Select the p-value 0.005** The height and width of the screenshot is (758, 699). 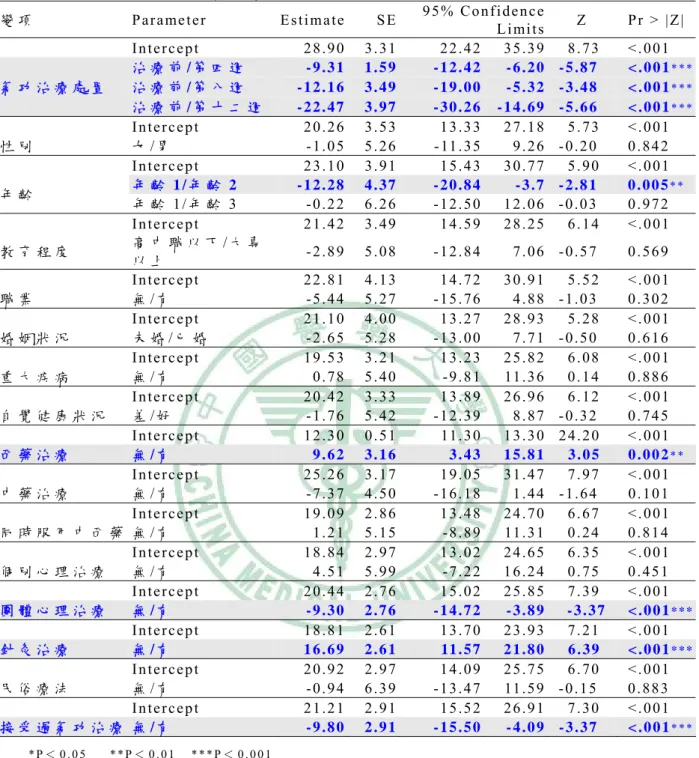pos(655,185)
